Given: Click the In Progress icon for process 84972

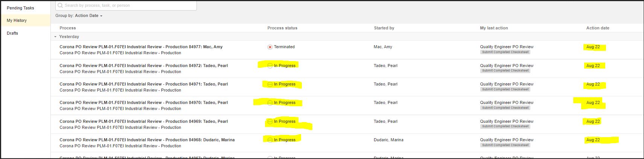Looking at the screenshot, I should pyautogui.click(x=270, y=66).
